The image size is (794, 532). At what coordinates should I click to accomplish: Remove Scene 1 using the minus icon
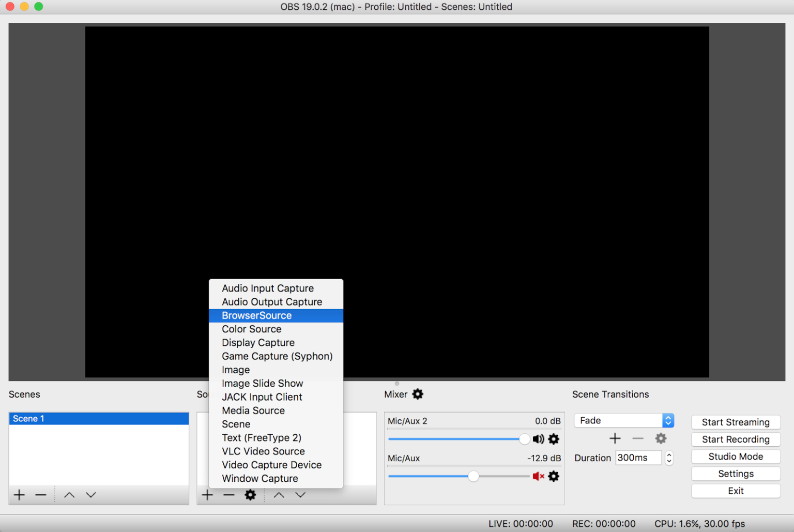pos(41,495)
